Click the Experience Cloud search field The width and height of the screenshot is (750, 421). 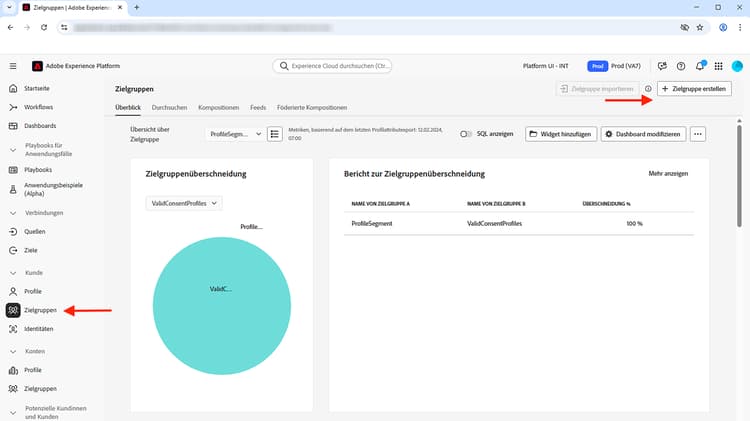point(332,66)
